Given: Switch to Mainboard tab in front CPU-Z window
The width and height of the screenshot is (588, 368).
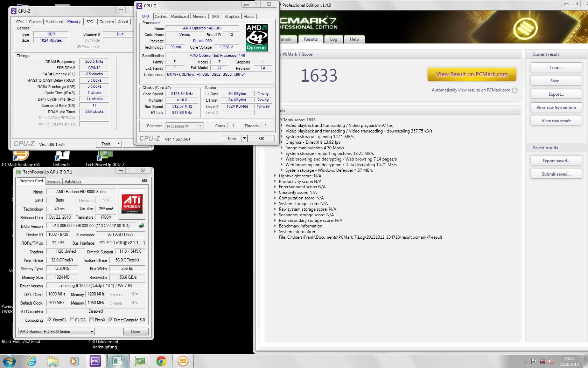Looking at the screenshot, I should coord(180,16).
